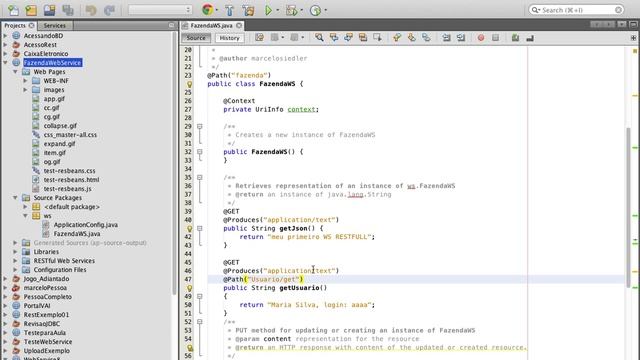Click the green Run Project icon
This screenshot has width=640, height=360.
(x=268, y=10)
